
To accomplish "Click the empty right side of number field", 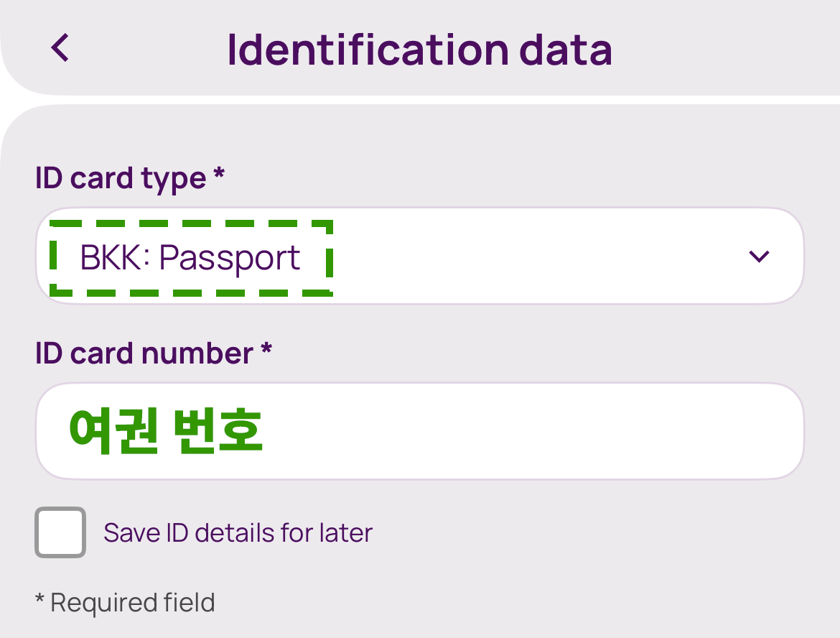I will (x=610, y=431).
